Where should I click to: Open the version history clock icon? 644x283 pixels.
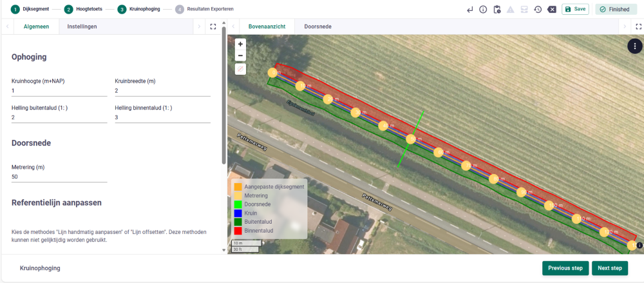(x=538, y=10)
